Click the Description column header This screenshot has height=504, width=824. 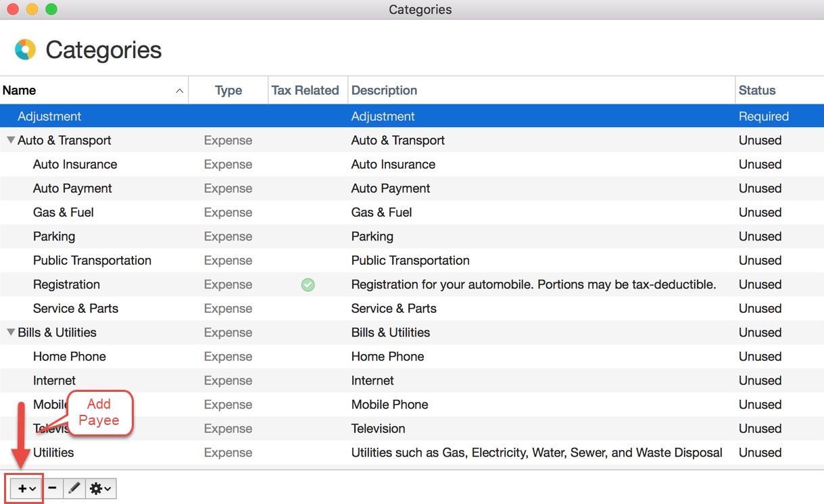coord(384,91)
